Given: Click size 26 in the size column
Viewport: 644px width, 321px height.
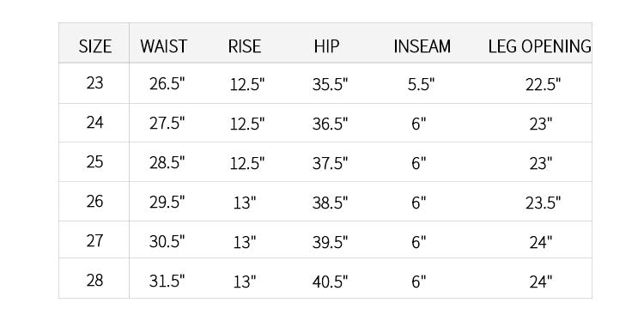Looking at the screenshot, I should [x=94, y=202].
